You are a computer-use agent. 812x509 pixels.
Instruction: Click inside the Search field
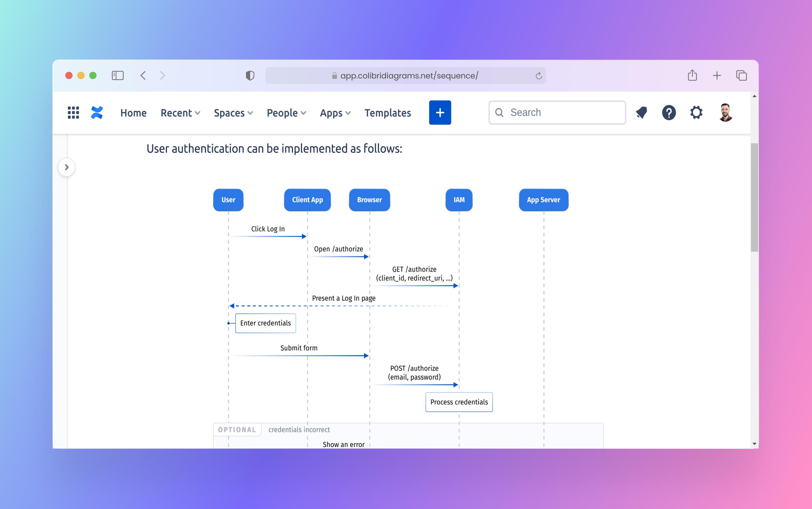(x=557, y=113)
